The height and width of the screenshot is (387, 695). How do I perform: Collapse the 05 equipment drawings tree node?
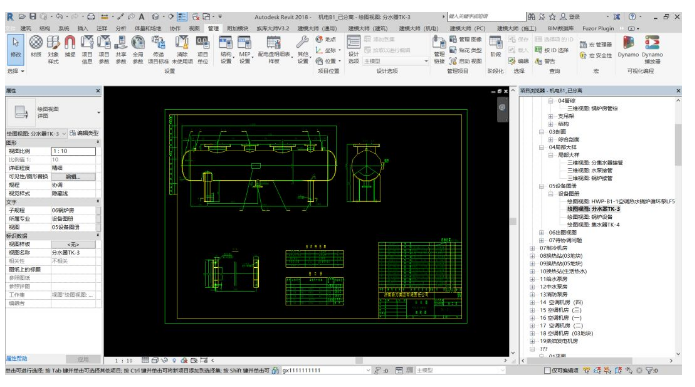click(x=542, y=186)
